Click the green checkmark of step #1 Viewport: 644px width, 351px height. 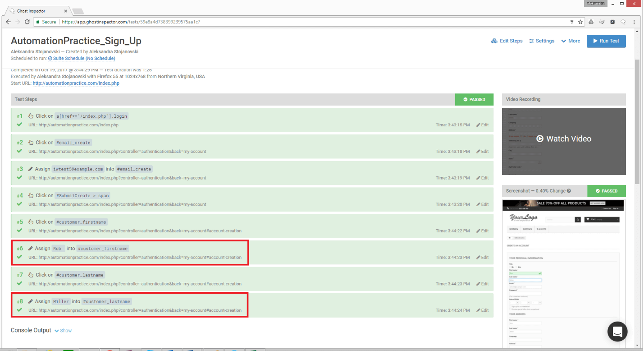tap(19, 125)
